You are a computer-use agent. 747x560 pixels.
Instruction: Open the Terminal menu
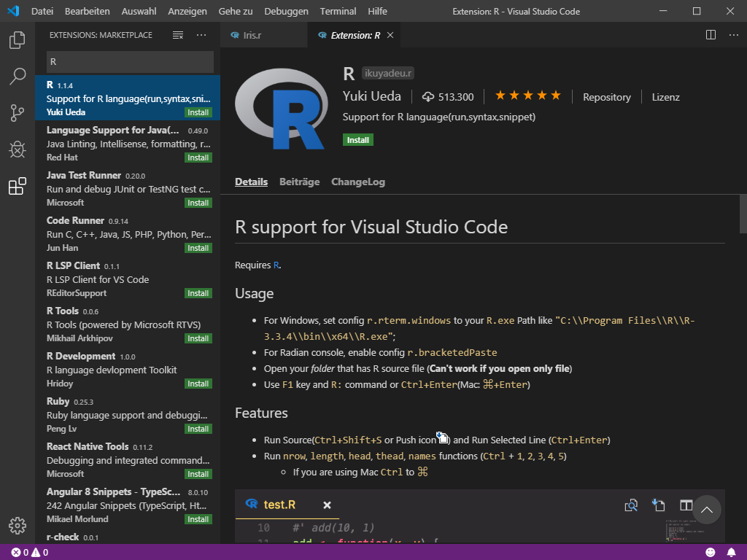tap(338, 11)
